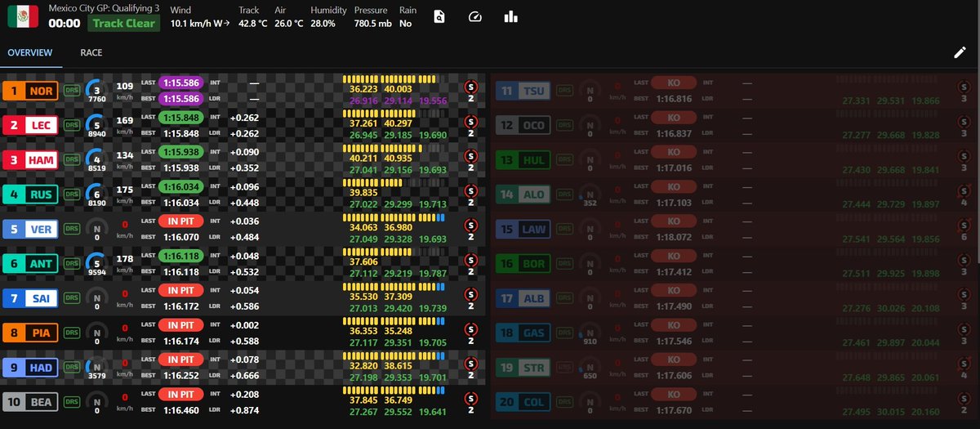Click RUS's green last lap 1:16.034 badge
Image resolution: width=980 pixels, height=429 pixels.
[x=181, y=186]
